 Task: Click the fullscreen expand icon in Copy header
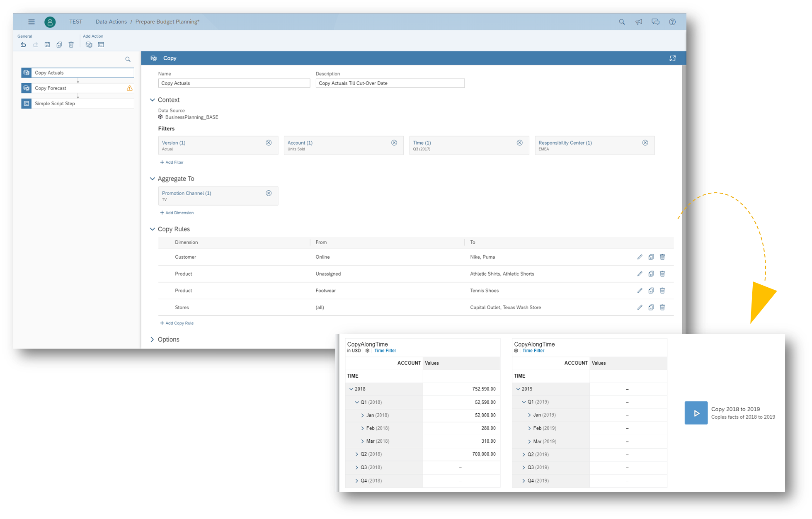point(672,58)
